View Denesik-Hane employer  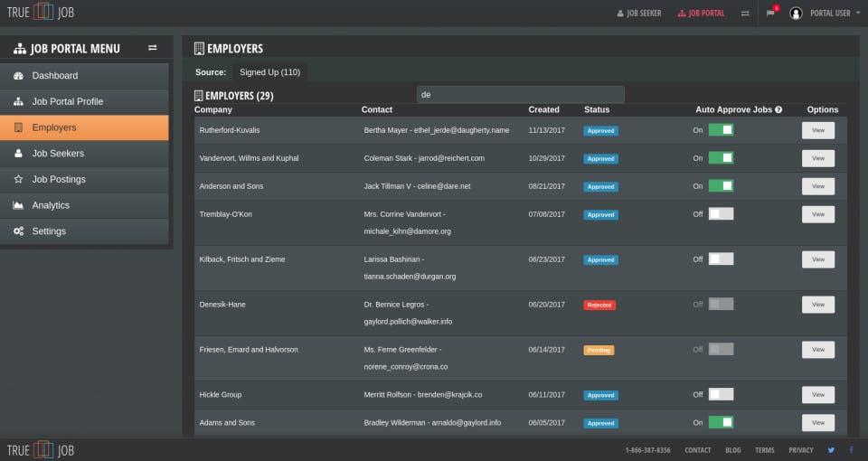818,305
